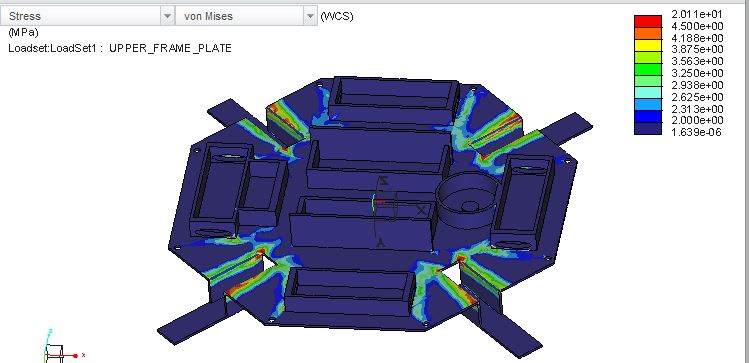Select the cyan legend color swatch

648,92
